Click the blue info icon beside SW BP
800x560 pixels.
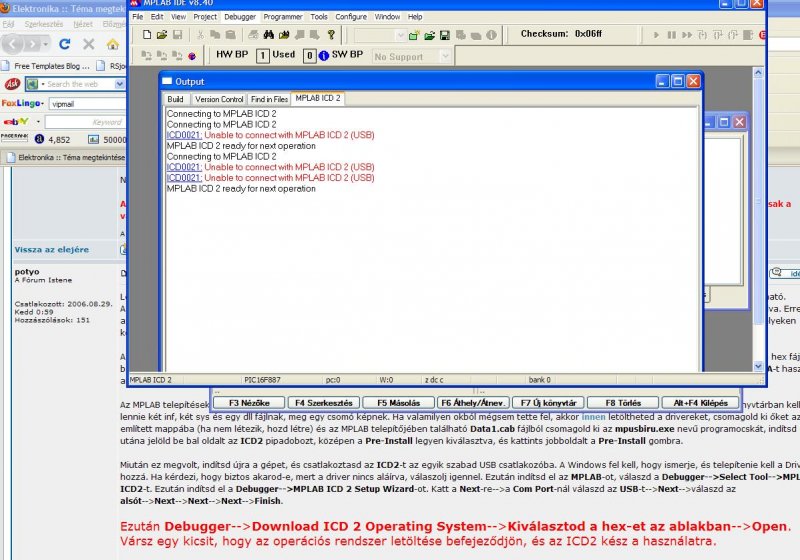click(323, 56)
